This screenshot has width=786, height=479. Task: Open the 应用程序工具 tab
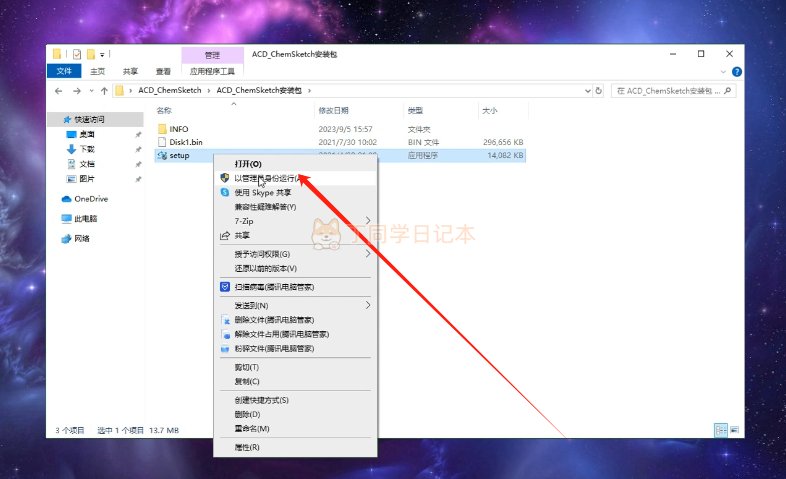[x=212, y=71]
